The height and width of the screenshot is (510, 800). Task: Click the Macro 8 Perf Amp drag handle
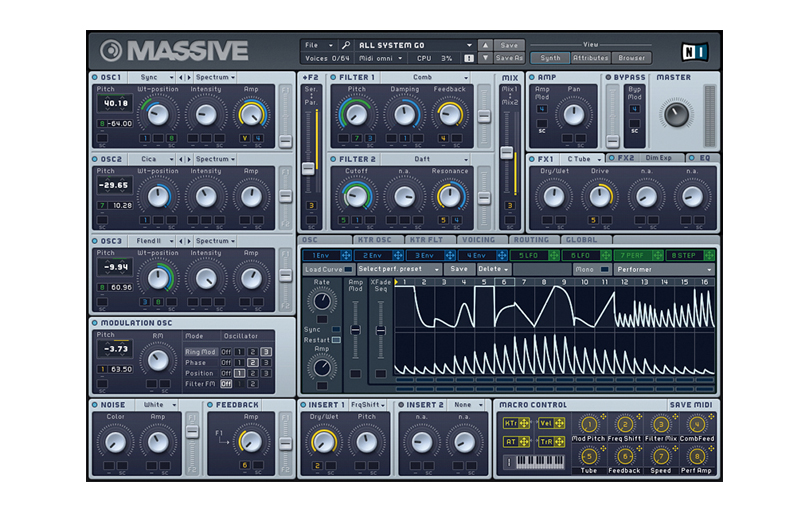point(711,448)
